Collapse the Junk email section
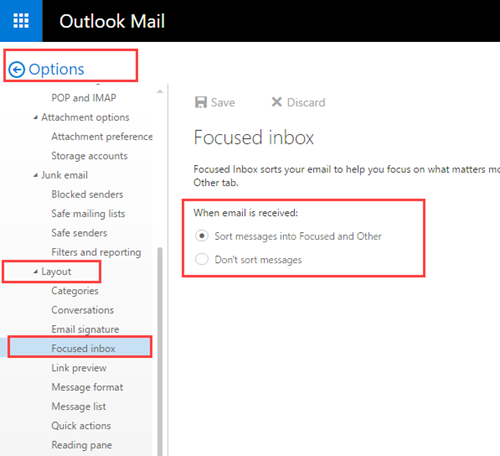The height and width of the screenshot is (456, 500). (36, 175)
